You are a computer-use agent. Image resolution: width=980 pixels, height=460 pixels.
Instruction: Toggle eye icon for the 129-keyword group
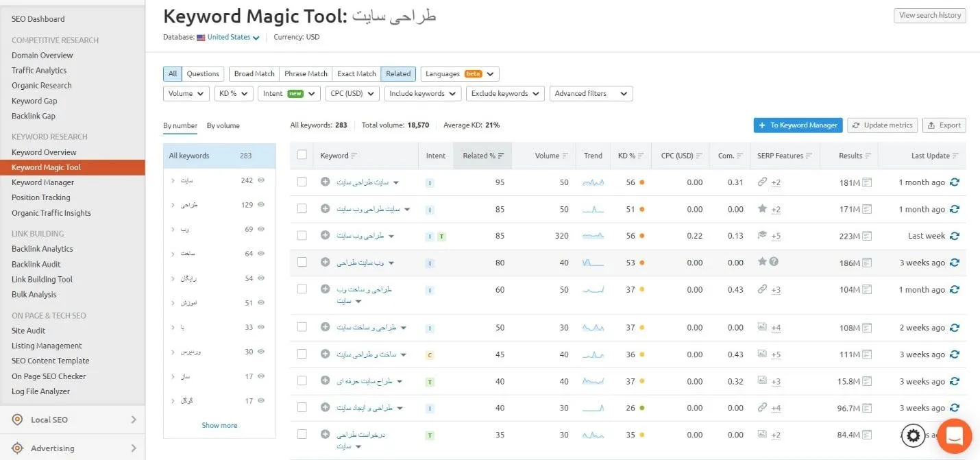coord(261,205)
